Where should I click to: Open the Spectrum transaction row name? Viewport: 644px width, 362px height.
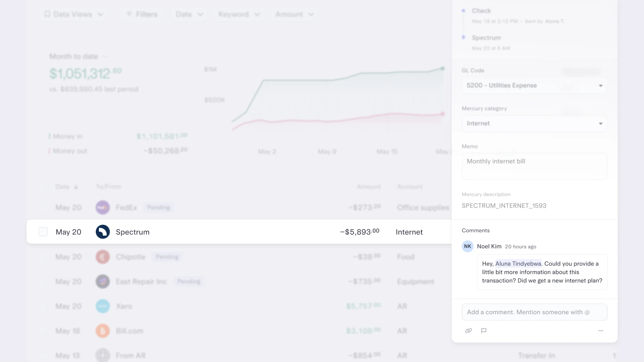tap(132, 232)
